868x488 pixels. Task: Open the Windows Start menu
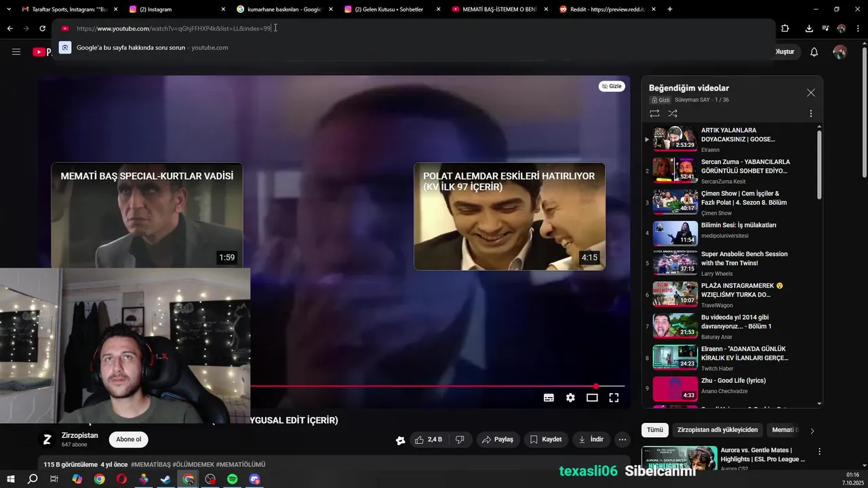[11, 479]
